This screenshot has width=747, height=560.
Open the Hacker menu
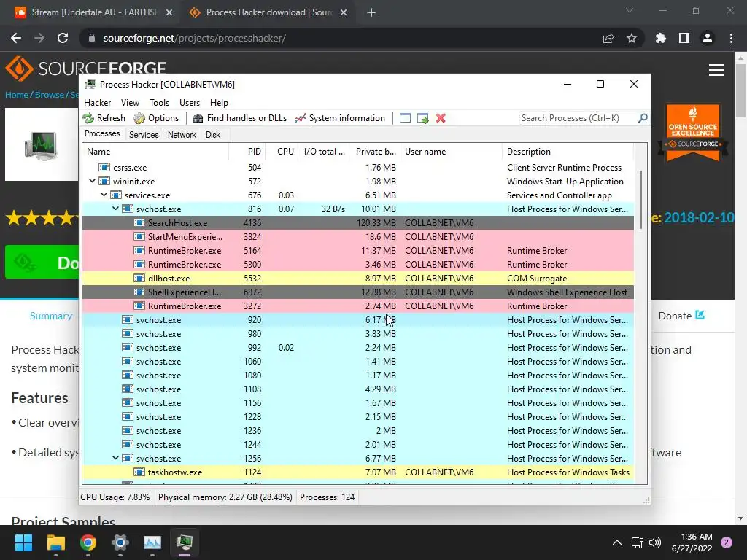click(x=98, y=103)
